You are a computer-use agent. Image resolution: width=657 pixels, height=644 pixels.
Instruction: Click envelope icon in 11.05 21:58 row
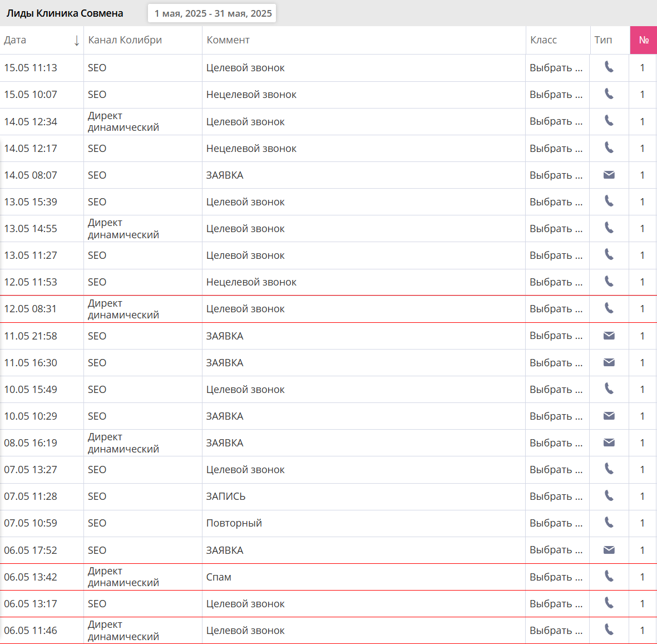tap(609, 336)
